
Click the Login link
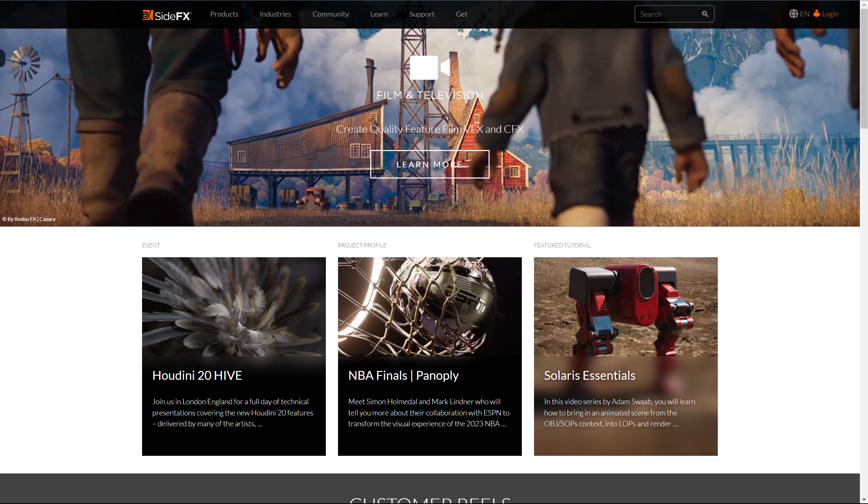tap(830, 14)
